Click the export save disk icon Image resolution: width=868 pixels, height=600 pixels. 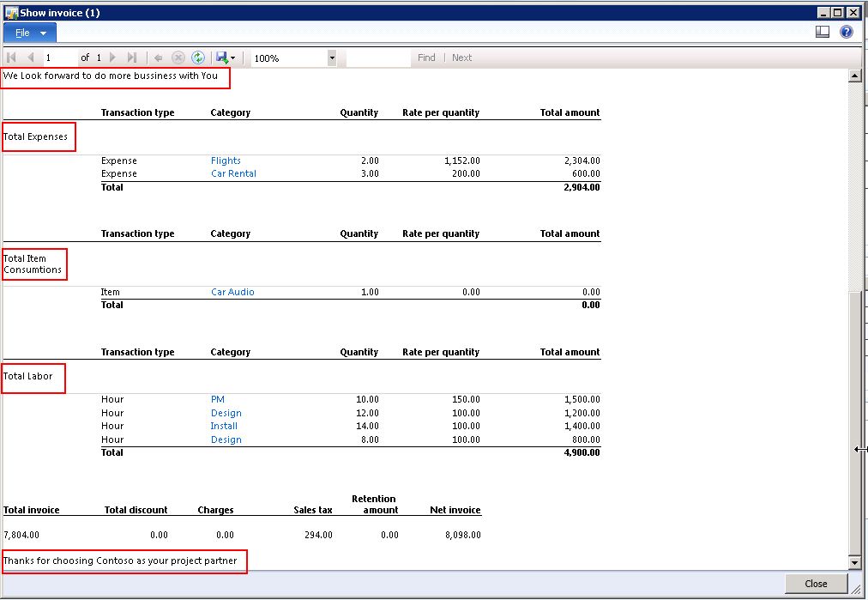pyautogui.click(x=221, y=58)
